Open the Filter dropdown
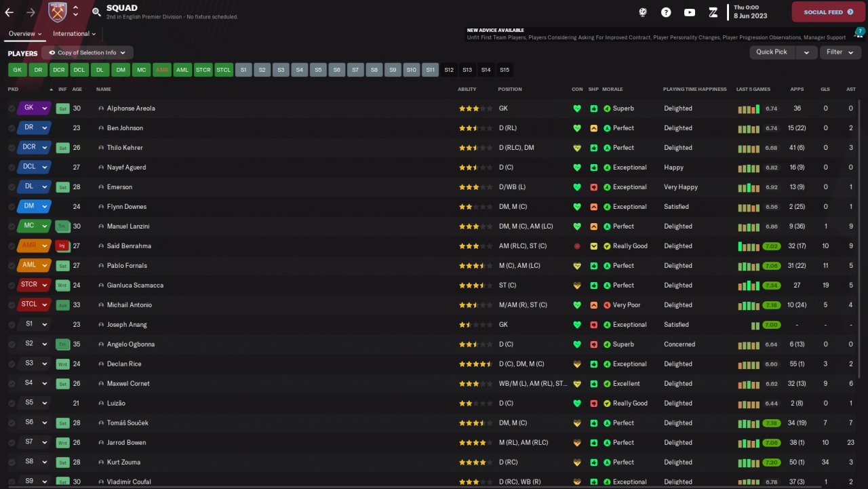 (840, 52)
